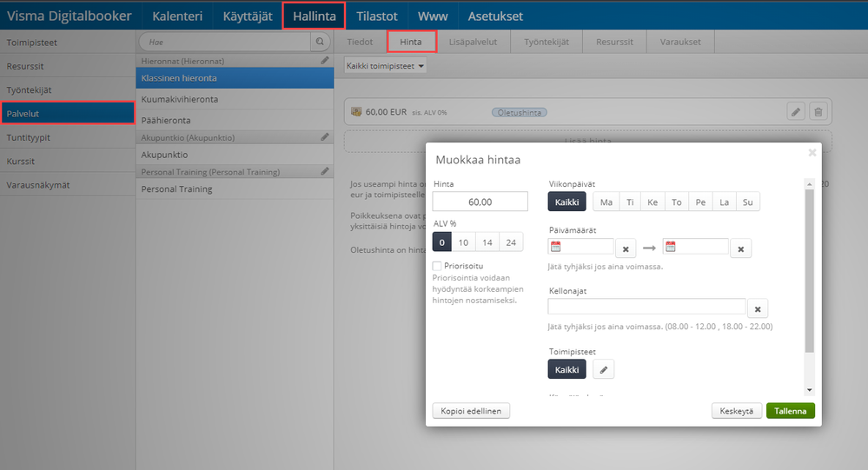The image size is (868, 470).
Task: Open the Www menu
Action: (433, 16)
